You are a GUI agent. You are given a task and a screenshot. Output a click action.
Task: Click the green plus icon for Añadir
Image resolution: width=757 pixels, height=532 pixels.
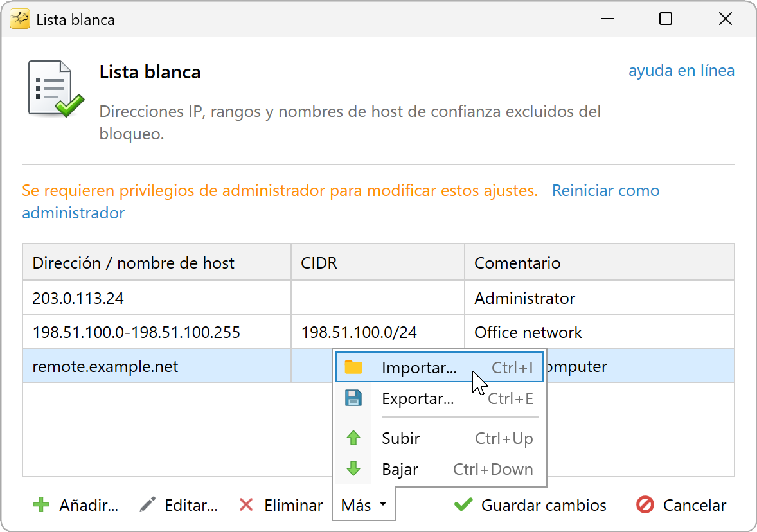pos(41,505)
